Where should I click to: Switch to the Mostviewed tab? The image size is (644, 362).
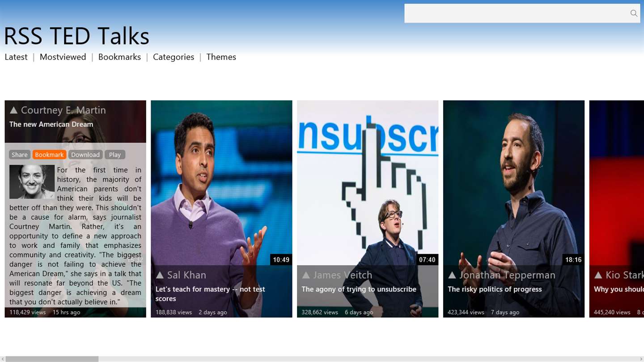click(63, 57)
